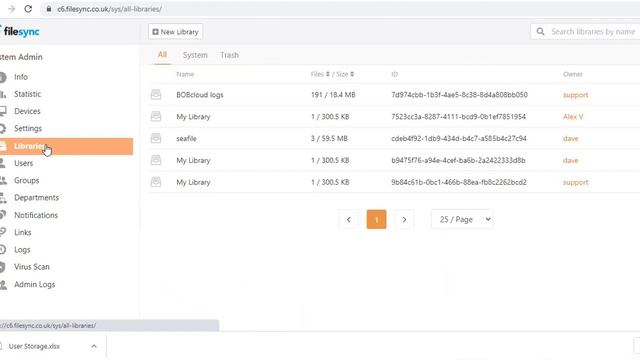Viewport: 640px width, 360px height.
Task: Go to next page arrow
Action: click(404, 220)
